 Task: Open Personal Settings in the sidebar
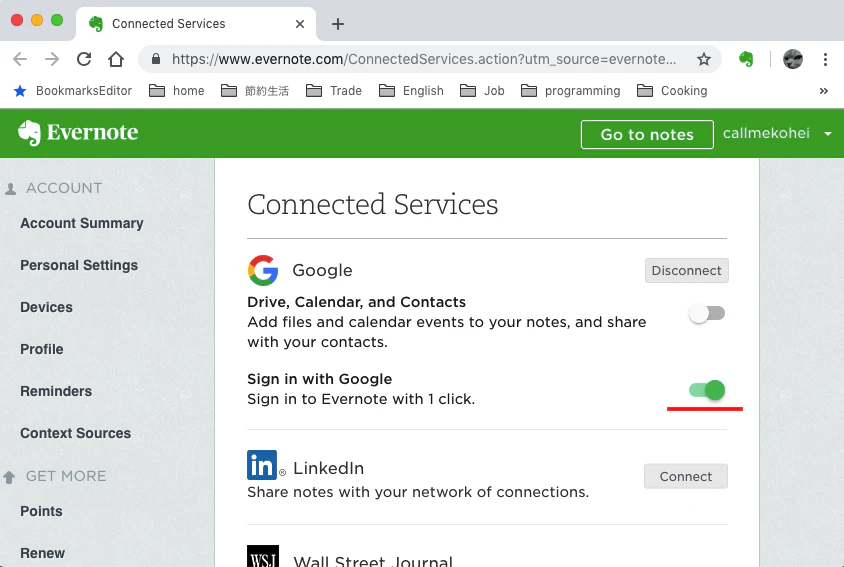(79, 265)
